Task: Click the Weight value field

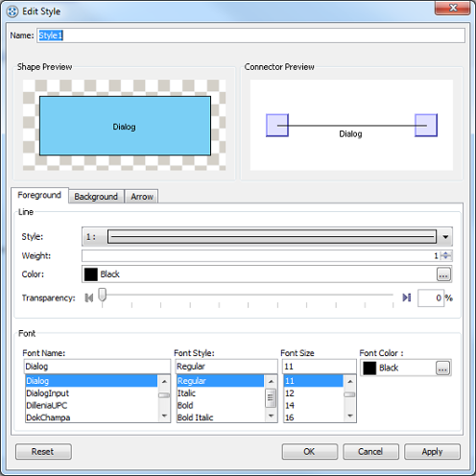Action: 261,255
